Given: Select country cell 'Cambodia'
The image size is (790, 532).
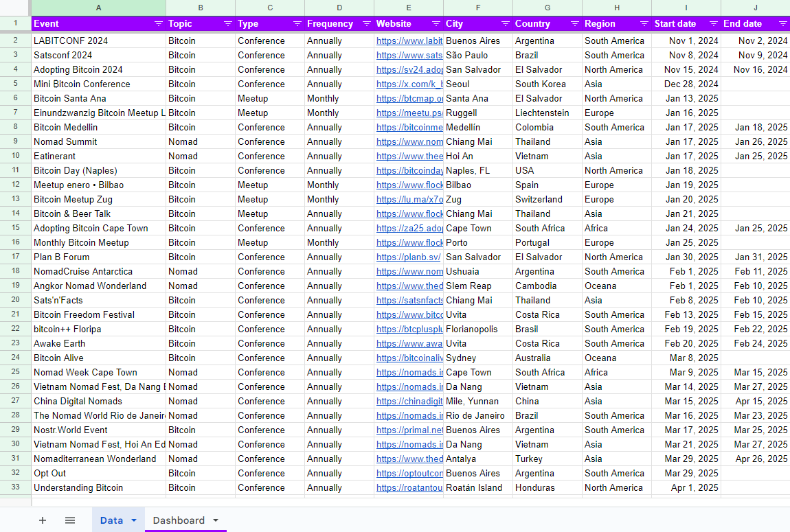Looking at the screenshot, I should point(547,286).
